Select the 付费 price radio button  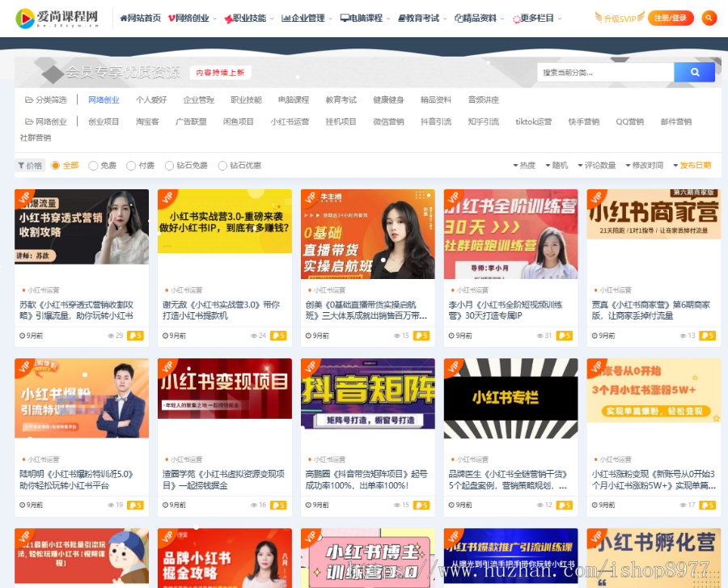131,166
